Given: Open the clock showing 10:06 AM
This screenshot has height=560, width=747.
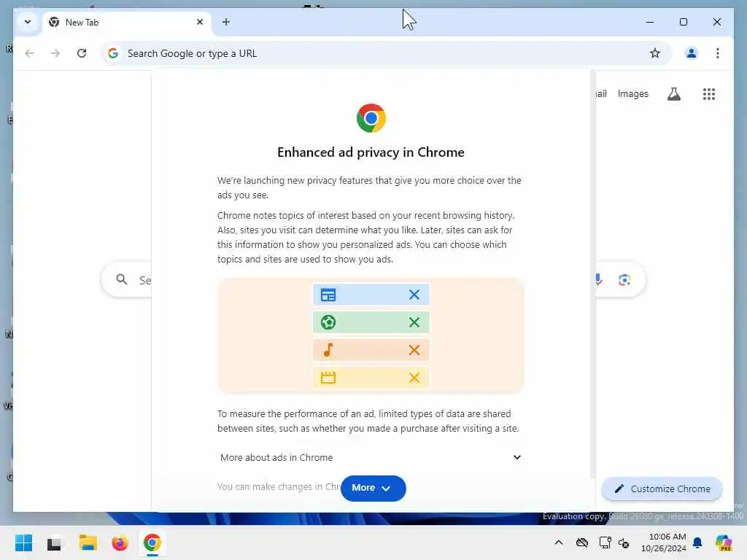Looking at the screenshot, I should point(664,542).
